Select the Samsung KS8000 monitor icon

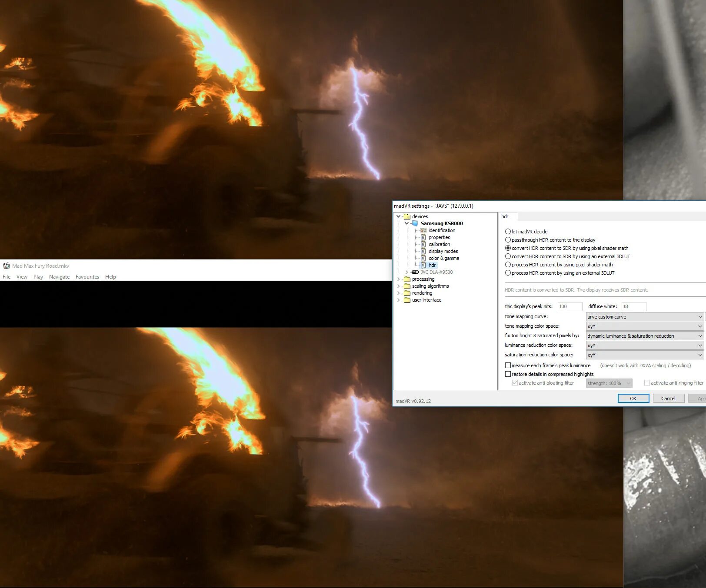click(x=415, y=223)
